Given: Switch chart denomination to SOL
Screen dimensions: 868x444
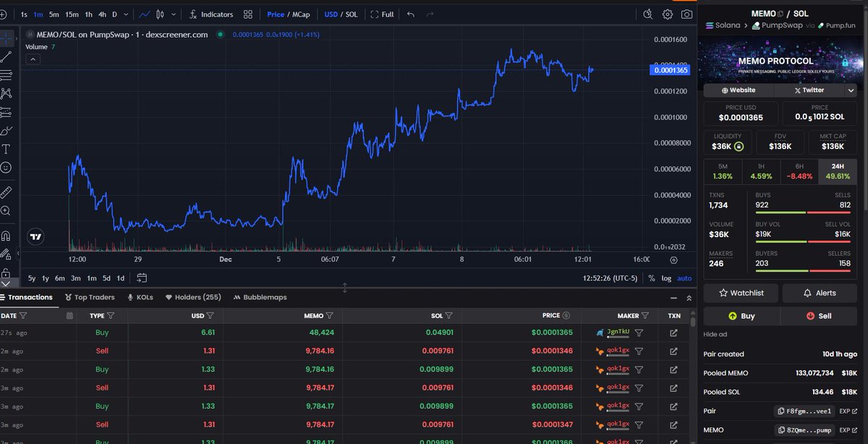Looking at the screenshot, I should pyautogui.click(x=352, y=14).
